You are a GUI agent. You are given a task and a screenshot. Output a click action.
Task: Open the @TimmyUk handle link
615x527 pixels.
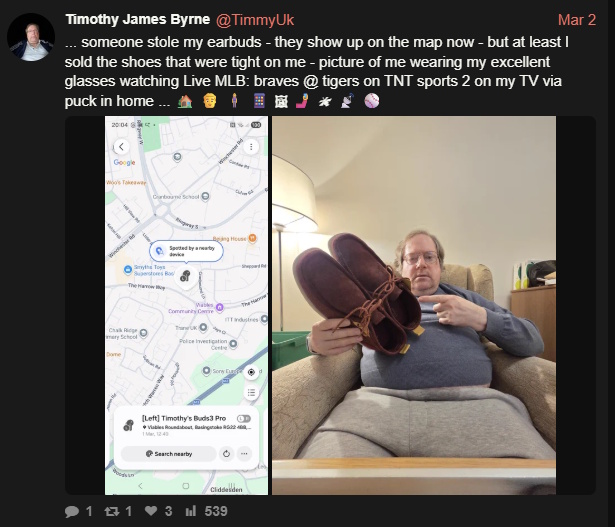pyautogui.click(x=255, y=20)
